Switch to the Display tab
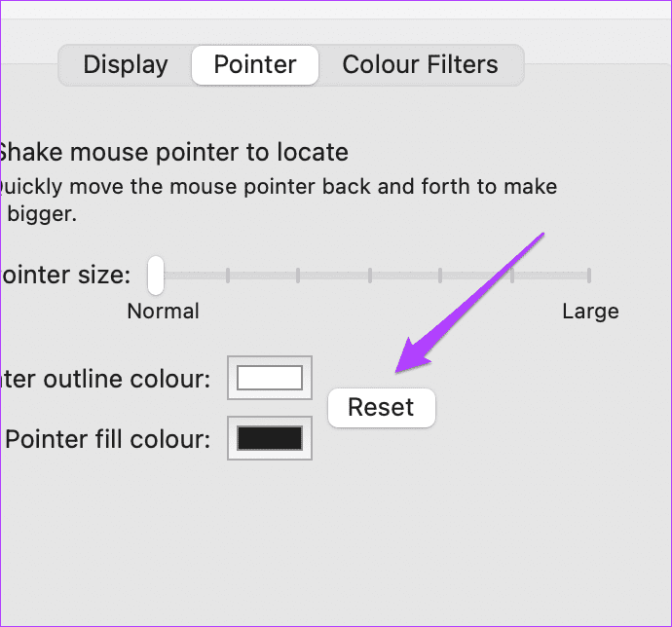This screenshot has width=672, height=627. tap(126, 65)
